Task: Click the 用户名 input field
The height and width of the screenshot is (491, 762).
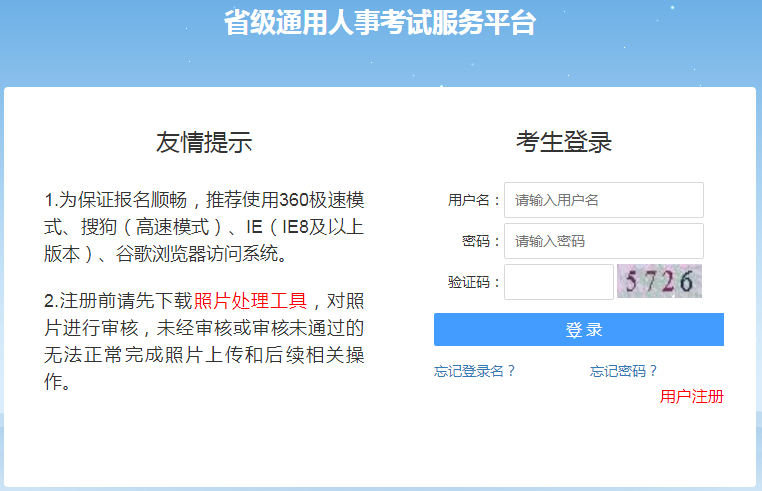Action: point(604,200)
